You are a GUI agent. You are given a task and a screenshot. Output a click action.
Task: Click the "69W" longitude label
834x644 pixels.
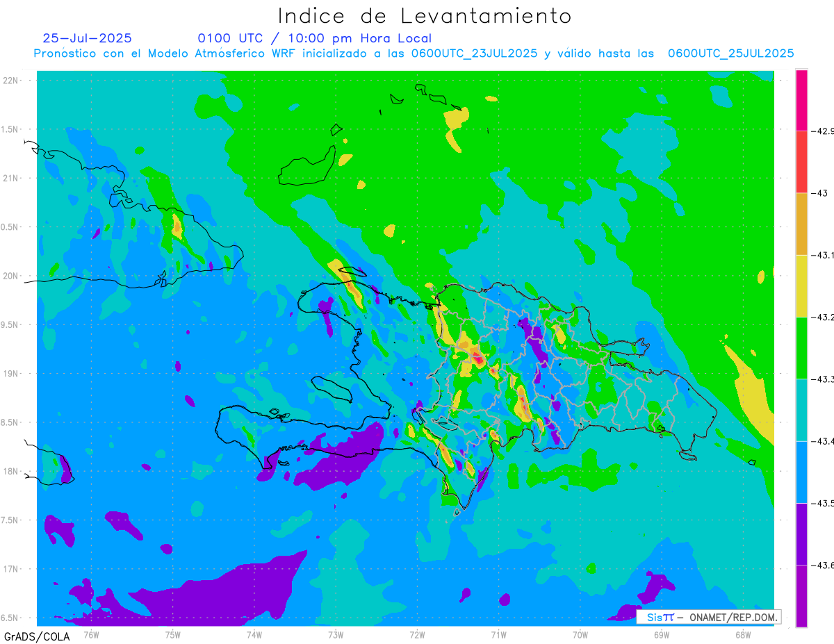pos(662,634)
